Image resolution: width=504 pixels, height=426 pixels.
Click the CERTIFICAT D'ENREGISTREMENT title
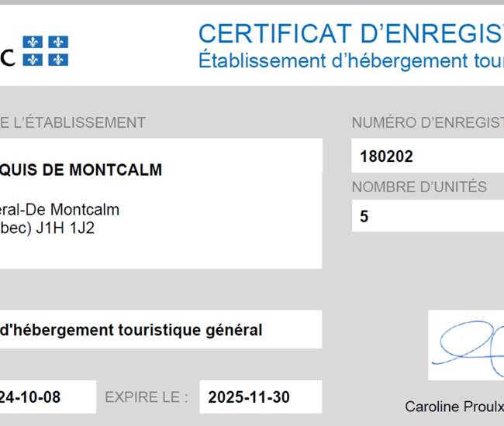click(x=351, y=33)
